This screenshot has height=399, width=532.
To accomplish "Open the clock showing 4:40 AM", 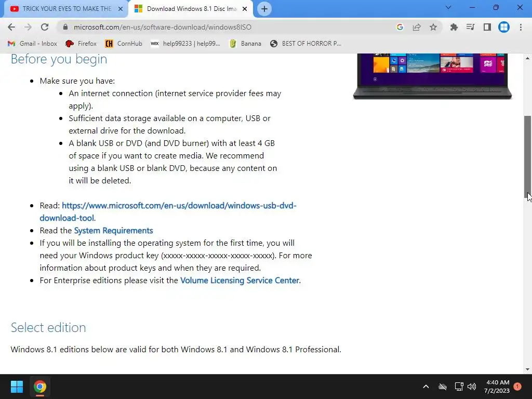I will (497, 387).
